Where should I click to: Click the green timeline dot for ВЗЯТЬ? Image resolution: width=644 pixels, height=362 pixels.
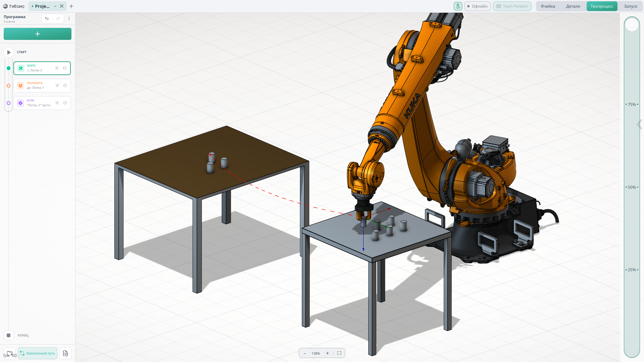pos(9,68)
